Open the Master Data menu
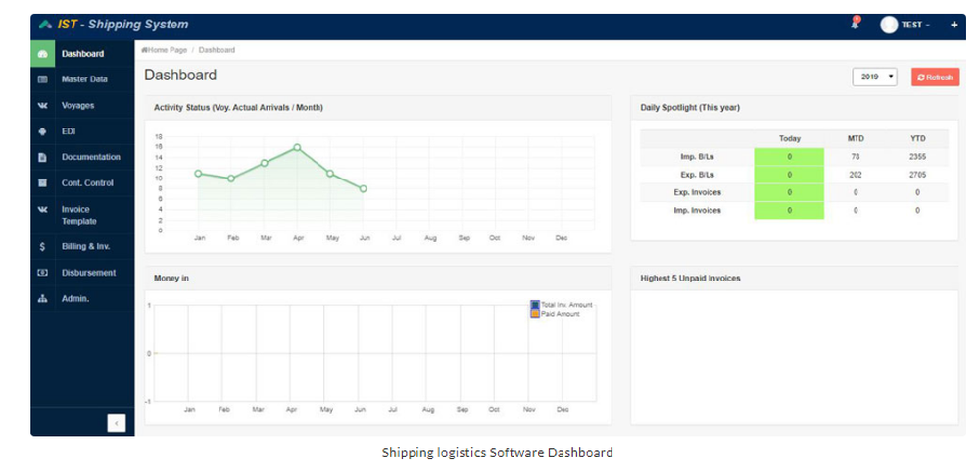980x460 pixels. tap(82, 79)
